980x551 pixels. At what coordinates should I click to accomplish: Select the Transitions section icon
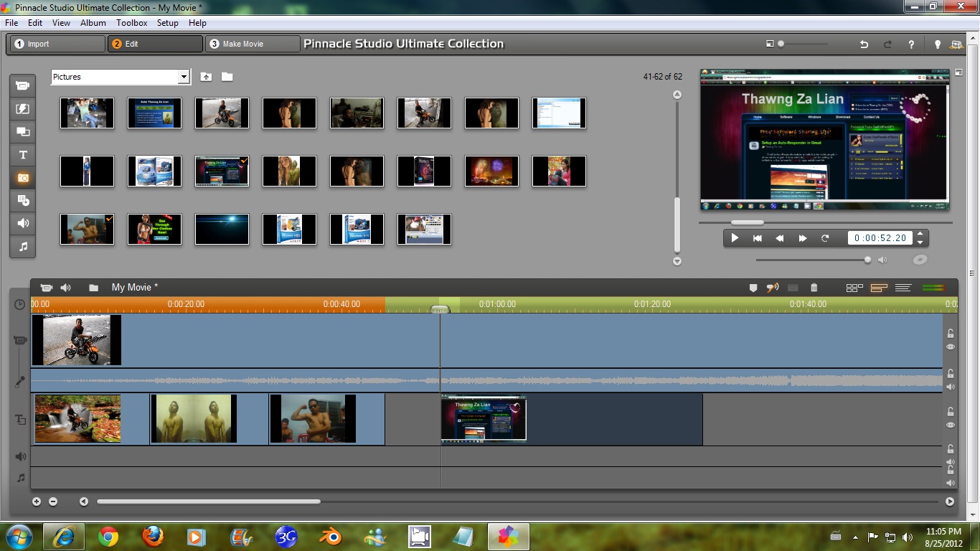(22, 132)
